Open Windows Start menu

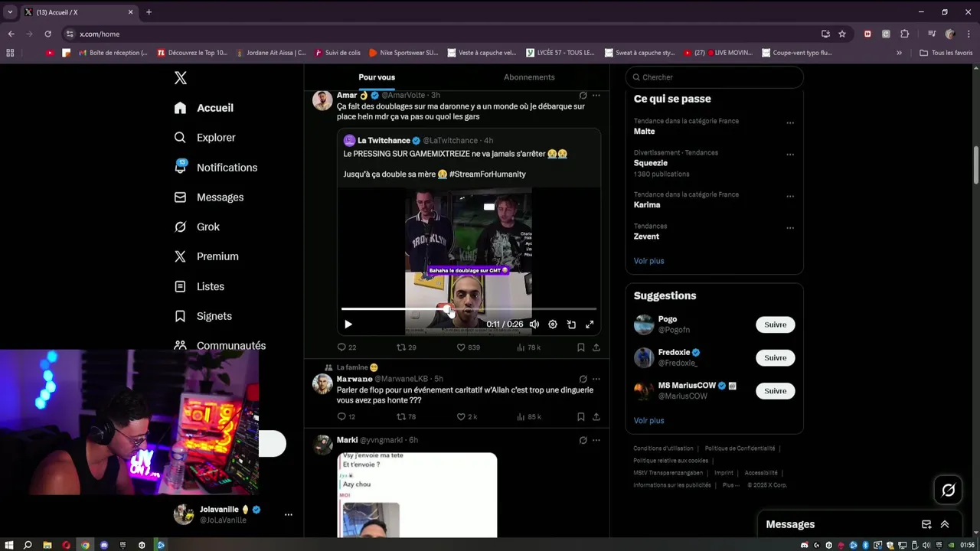pyautogui.click(x=9, y=545)
